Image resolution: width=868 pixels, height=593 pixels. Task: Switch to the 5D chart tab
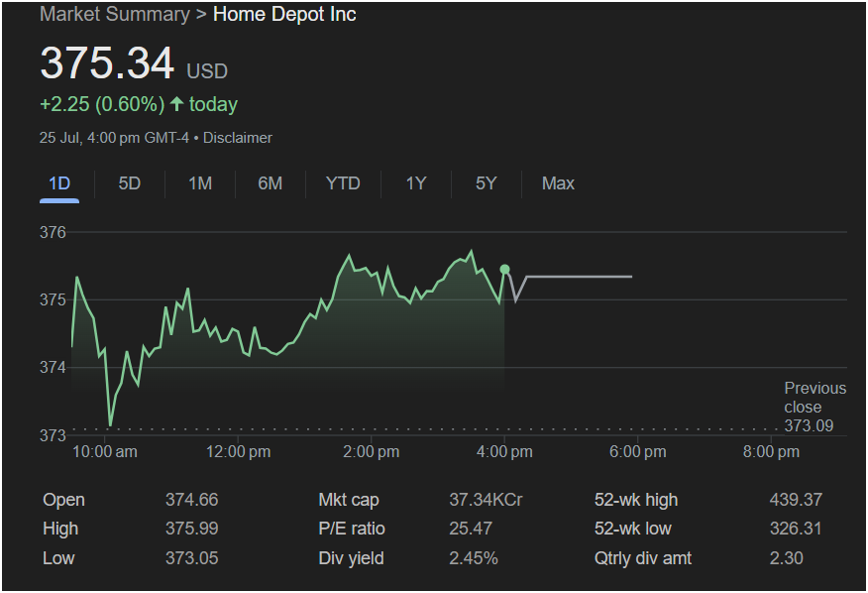coord(130,183)
